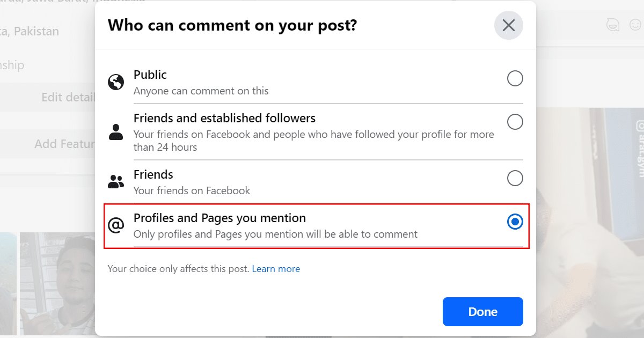Click 'Anyone can comment on this' description
This screenshot has height=338, width=644.
coord(201,91)
